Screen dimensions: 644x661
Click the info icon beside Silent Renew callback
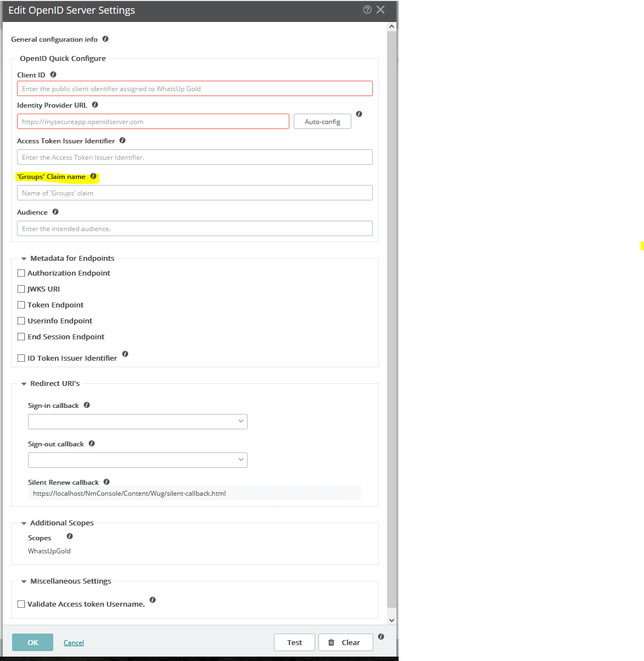pyautogui.click(x=107, y=481)
